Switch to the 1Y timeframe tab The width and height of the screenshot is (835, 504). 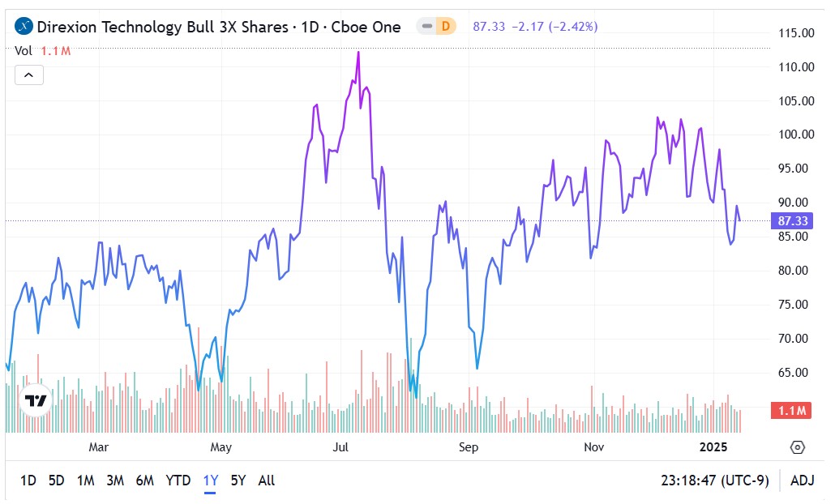click(x=209, y=481)
